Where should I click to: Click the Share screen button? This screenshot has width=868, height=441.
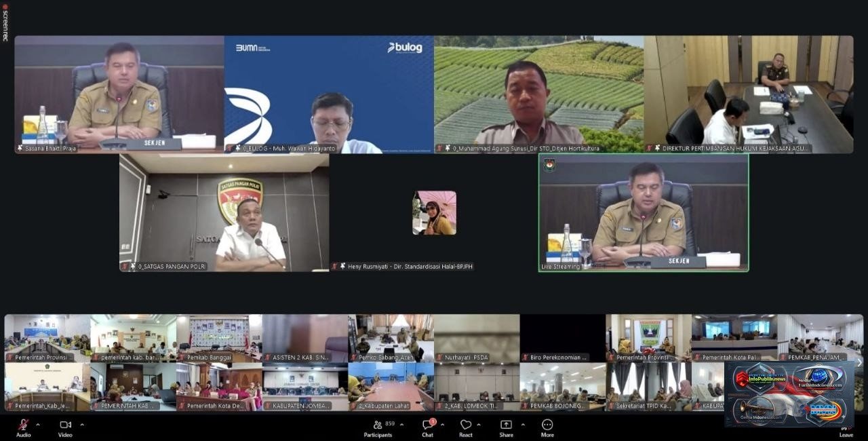(x=506, y=427)
